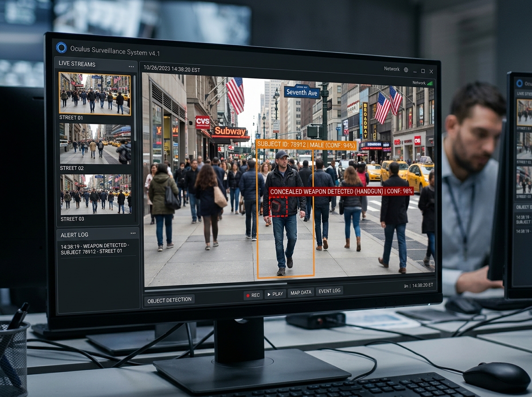This screenshot has width=532, height=397.
Task: Click the top stream thumbnail on the second monitor
Action: click(x=524, y=113)
